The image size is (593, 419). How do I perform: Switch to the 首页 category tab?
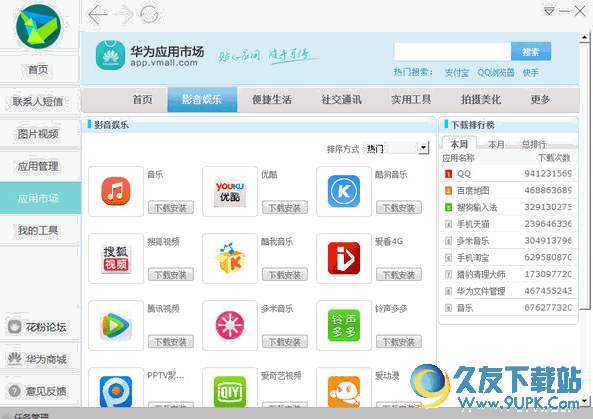tap(143, 99)
